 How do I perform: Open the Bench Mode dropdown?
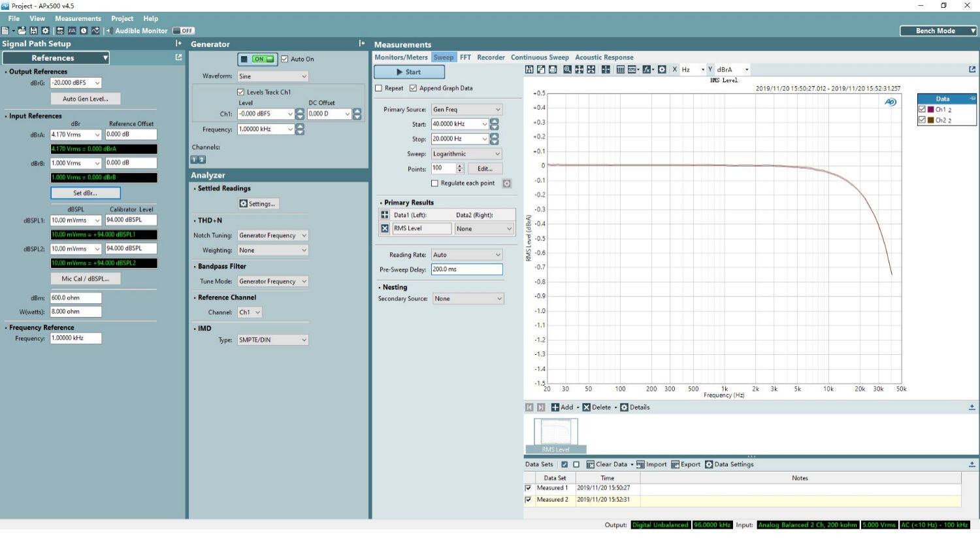tap(938, 31)
